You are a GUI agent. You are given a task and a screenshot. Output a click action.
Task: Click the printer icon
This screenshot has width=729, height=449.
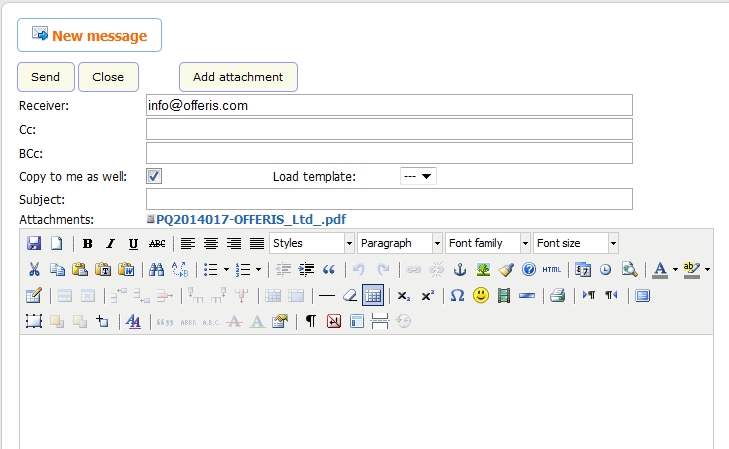click(557, 295)
